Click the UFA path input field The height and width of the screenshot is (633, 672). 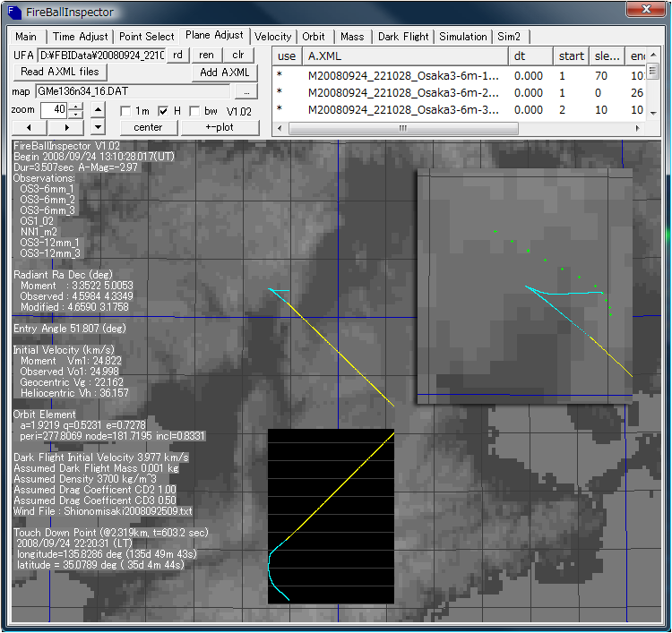click(x=100, y=56)
